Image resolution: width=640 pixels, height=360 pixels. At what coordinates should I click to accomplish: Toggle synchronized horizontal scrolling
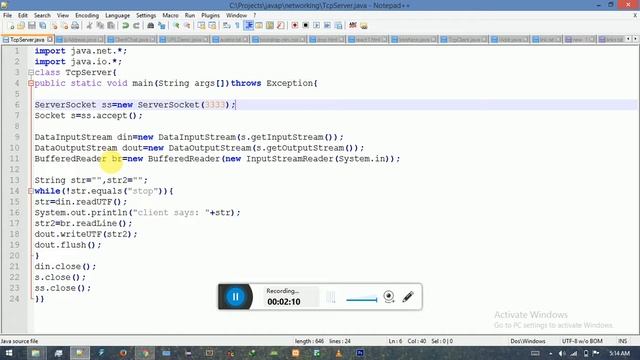coord(212,26)
